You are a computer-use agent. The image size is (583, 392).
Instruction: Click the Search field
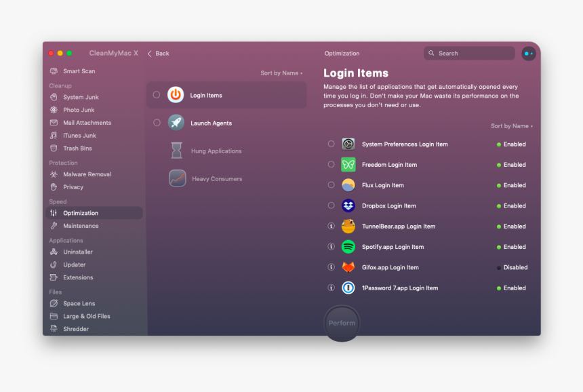coord(469,53)
